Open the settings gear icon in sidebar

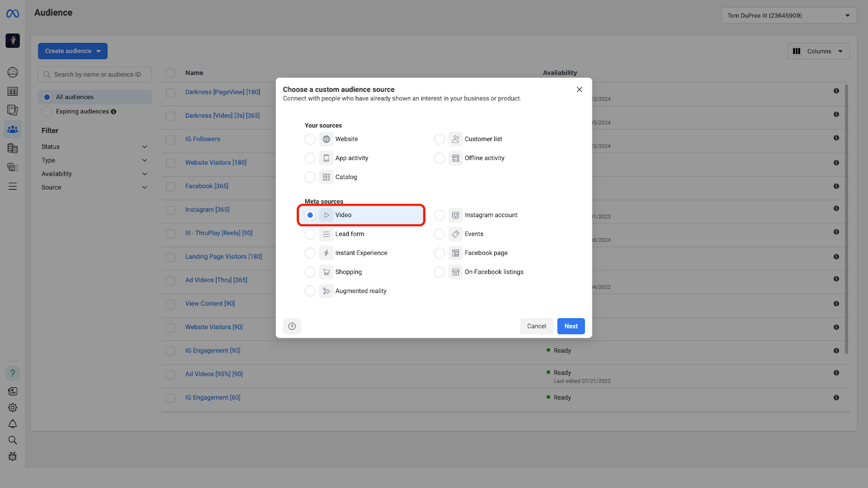(12, 408)
